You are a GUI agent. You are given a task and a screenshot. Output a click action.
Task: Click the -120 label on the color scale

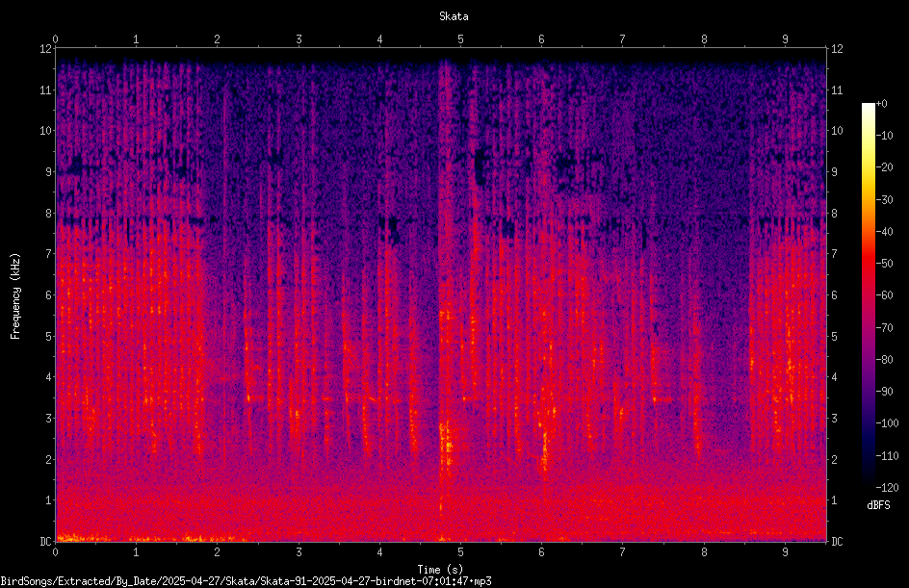(x=887, y=487)
